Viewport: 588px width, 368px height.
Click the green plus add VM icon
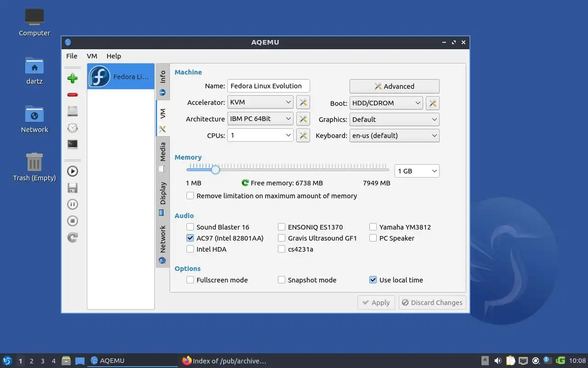73,78
